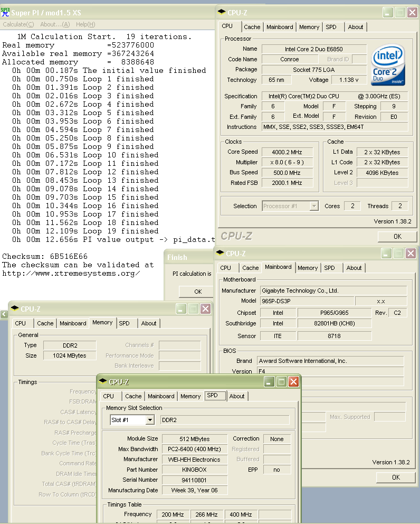
Task: Switch to Mainboard tab in top CPU-Z window
Action: (x=280, y=27)
